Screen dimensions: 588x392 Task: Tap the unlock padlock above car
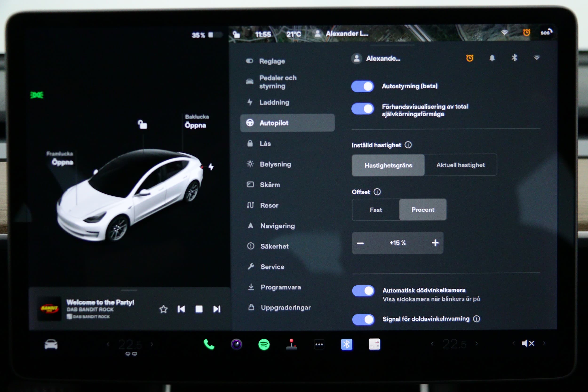pyautogui.click(x=143, y=124)
